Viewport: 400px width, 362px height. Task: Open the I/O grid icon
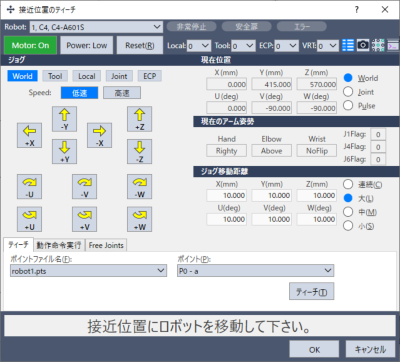tap(378, 45)
